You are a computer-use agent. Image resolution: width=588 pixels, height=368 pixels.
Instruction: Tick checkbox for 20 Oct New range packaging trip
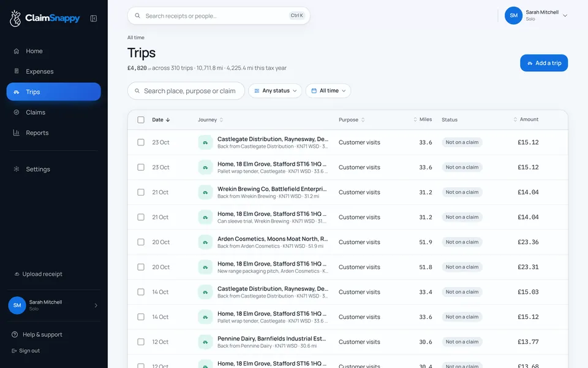(x=141, y=267)
